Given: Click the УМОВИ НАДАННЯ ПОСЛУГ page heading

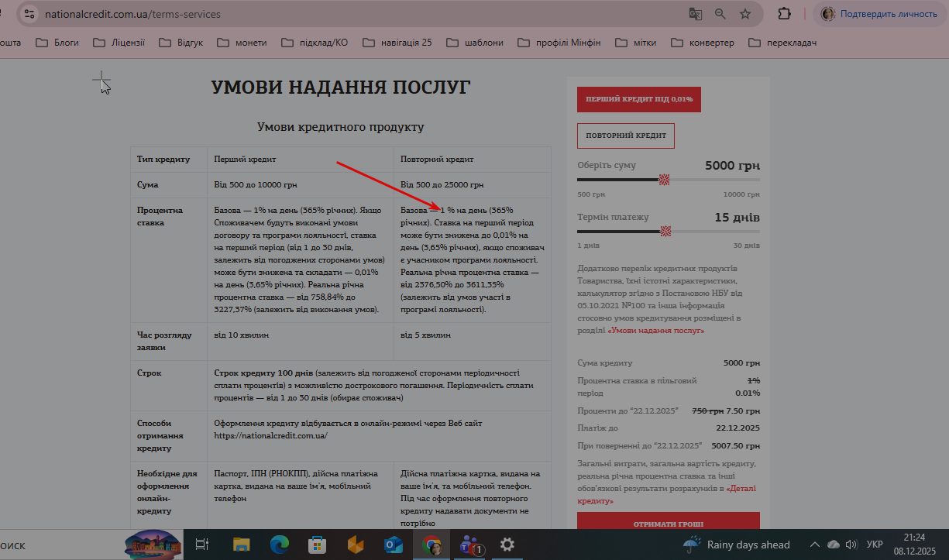Looking at the screenshot, I should [341, 88].
